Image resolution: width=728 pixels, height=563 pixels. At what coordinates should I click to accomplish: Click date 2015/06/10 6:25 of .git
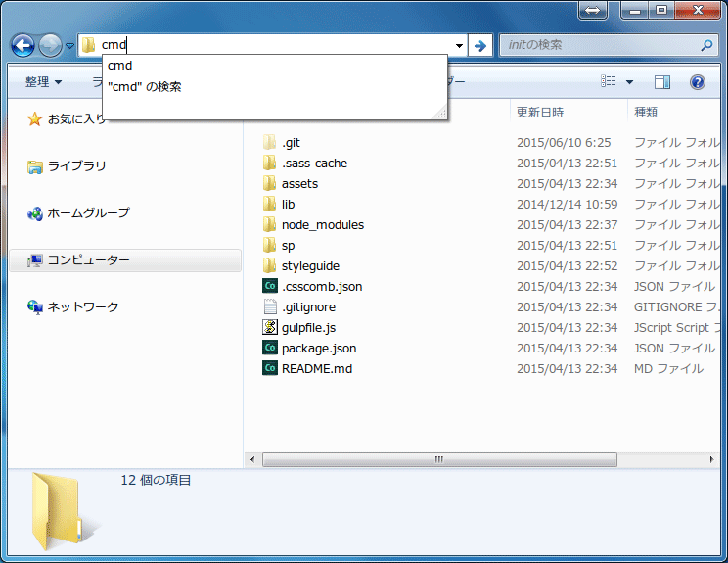[564, 143]
